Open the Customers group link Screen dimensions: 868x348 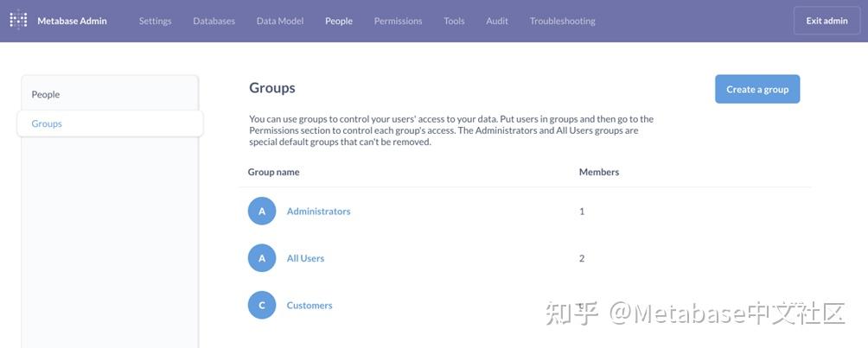pyautogui.click(x=310, y=305)
